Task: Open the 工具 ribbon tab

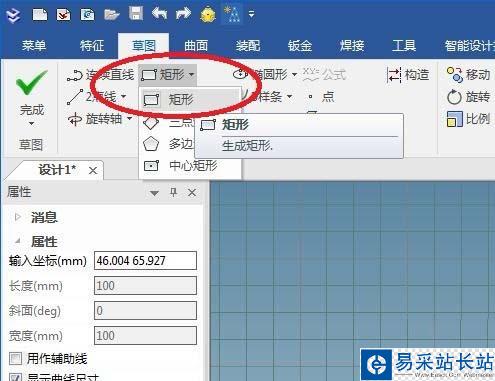Action: [x=404, y=46]
